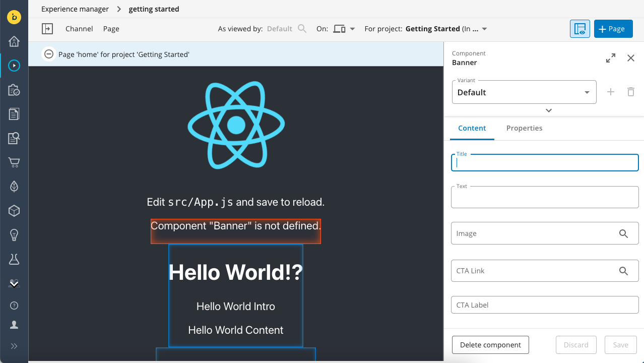Viewport: 644px width, 363px height.
Task: Open the user account icon
Action: [x=14, y=325]
